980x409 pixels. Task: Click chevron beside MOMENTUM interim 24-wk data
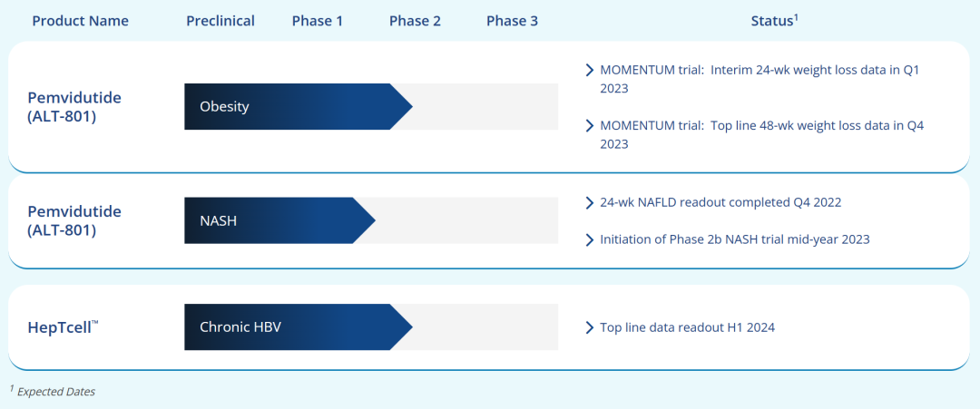click(x=591, y=70)
